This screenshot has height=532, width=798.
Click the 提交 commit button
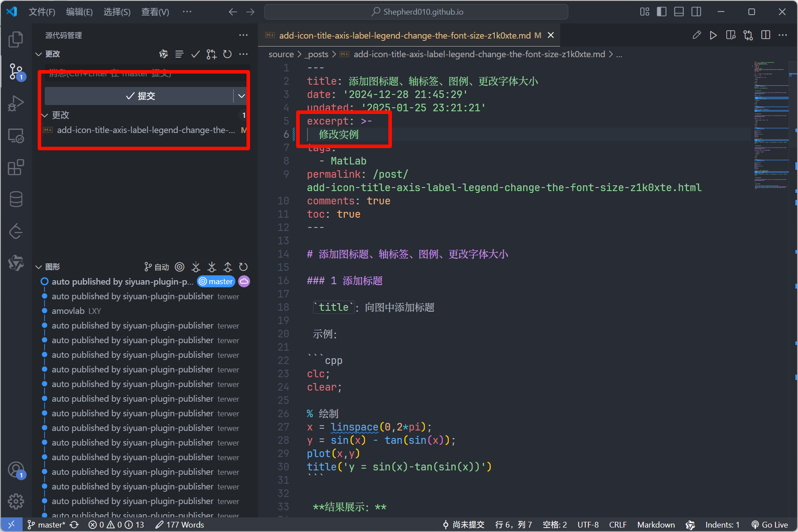click(139, 96)
